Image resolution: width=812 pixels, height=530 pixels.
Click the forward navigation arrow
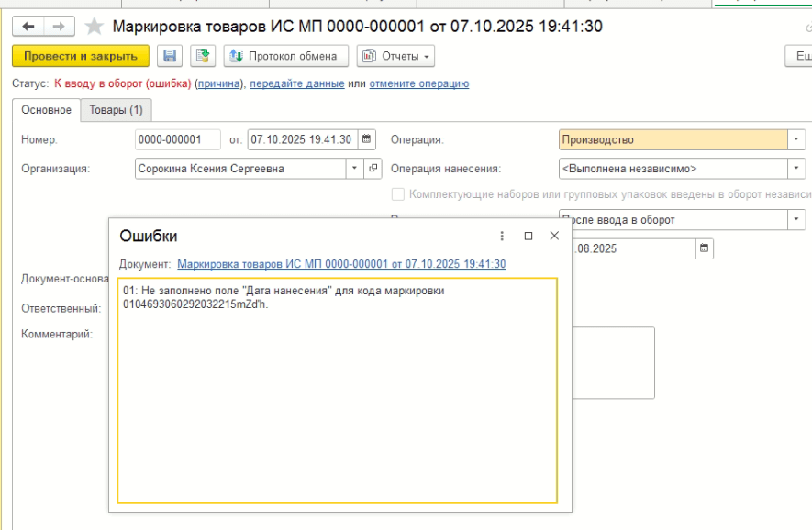(58, 27)
